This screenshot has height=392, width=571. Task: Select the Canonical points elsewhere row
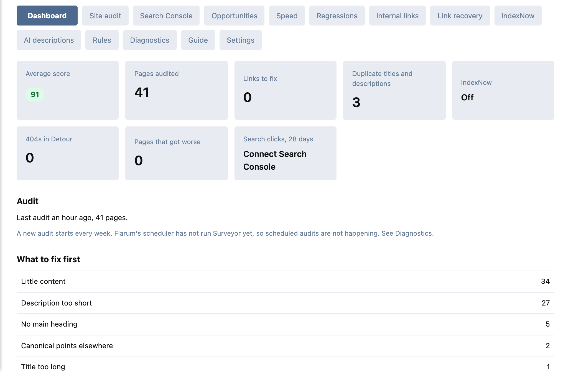pyautogui.click(x=285, y=346)
